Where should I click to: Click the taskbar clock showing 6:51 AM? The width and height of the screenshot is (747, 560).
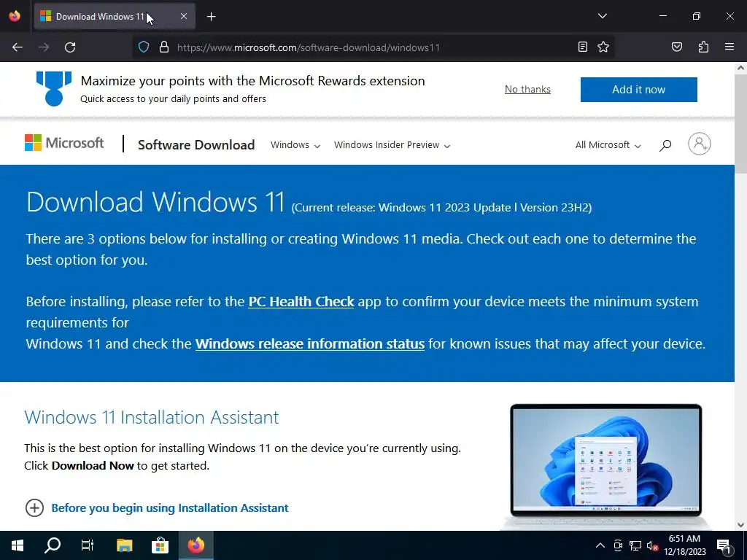[x=684, y=545]
